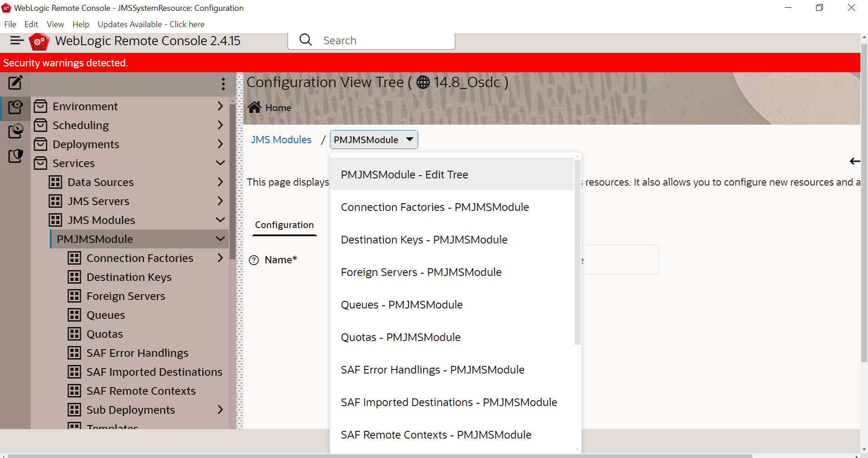This screenshot has width=868, height=458.
Task: Switch to the Configuration tab
Action: [284, 225]
